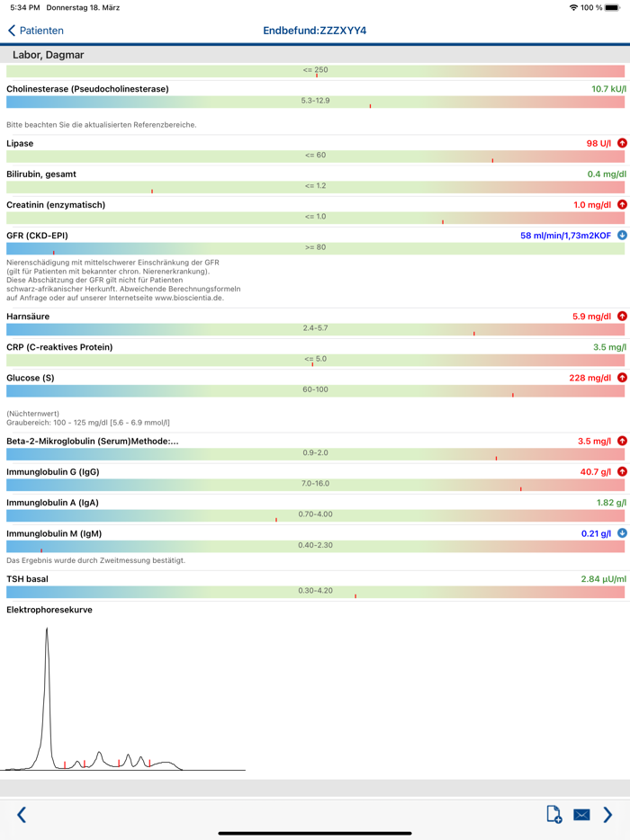Image resolution: width=630 pixels, height=840 pixels.
Task: Tap the add document icon
Action: click(554, 814)
